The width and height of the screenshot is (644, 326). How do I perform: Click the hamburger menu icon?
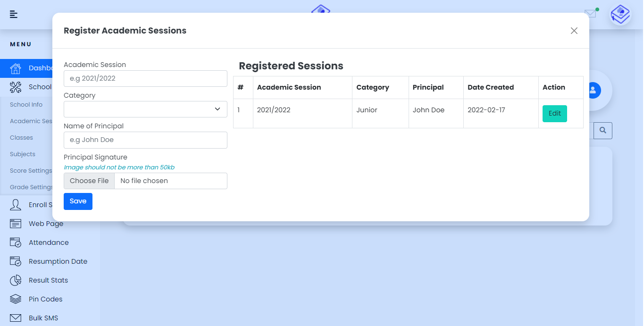point(14,14)
